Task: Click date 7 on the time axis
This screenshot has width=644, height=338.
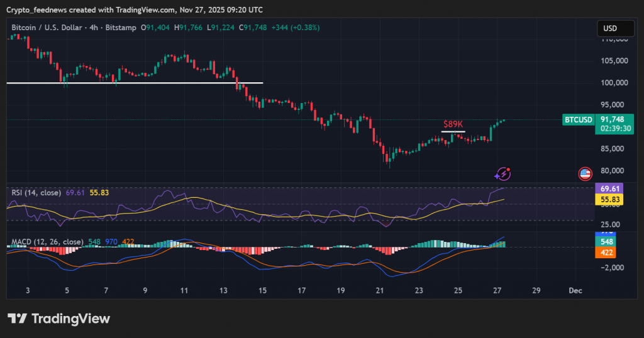Action: (x=106, y=290)
